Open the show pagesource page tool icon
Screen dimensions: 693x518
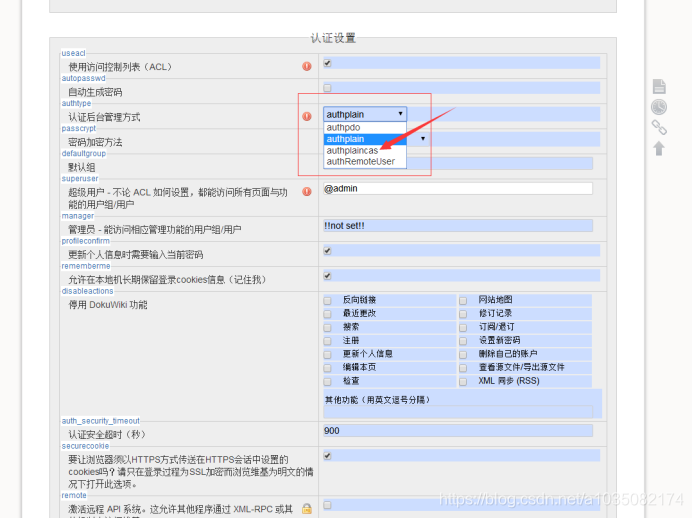[659, 86]
